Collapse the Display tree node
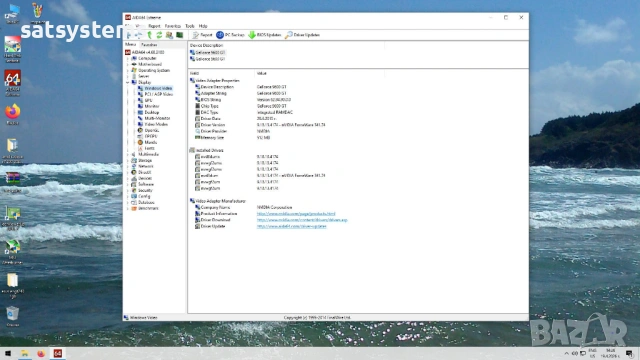 (x=127, y=82)
